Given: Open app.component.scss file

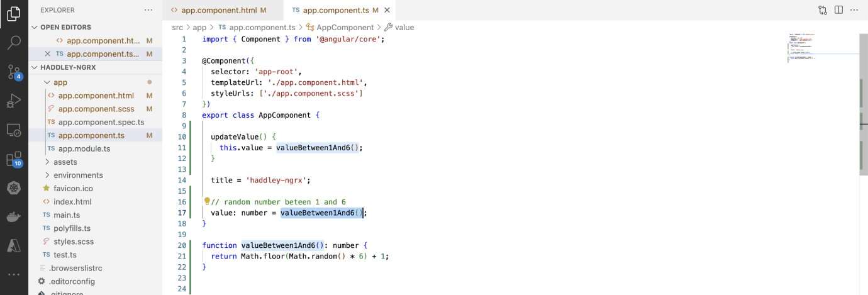Looking at the screenshot, I should click(x=96, y=109).
